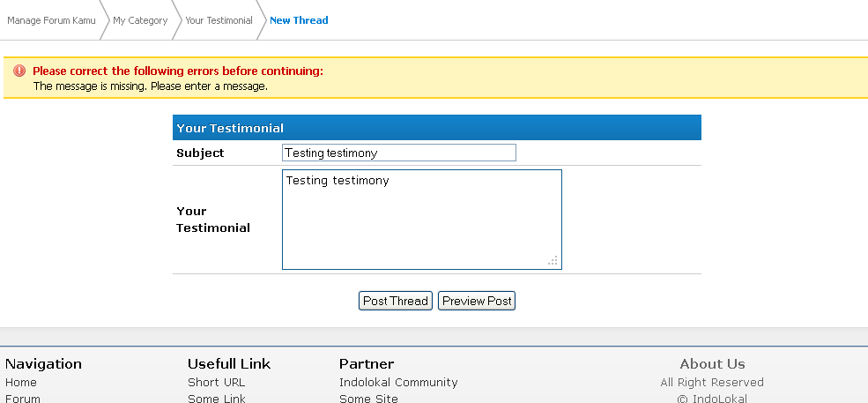Focus the Subject text field
Image resolution: width=868 pixels, height=403 pixels.
[398, 153]
